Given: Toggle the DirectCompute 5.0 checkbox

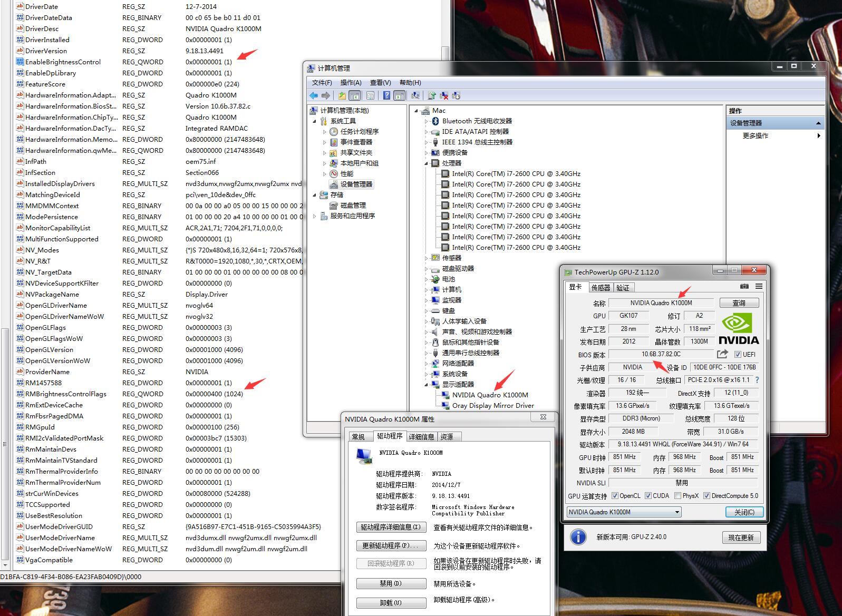Looking at the screenshot, I should [x=706, y=496].
